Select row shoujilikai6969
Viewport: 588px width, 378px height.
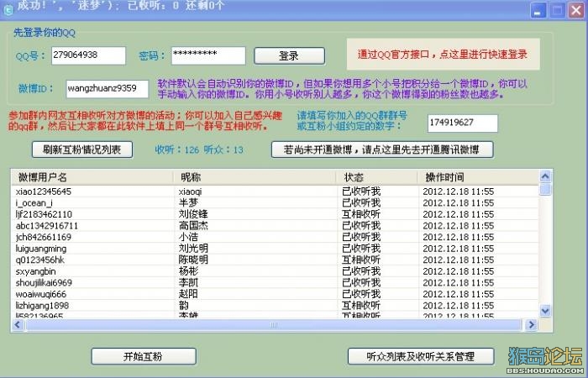275,283
